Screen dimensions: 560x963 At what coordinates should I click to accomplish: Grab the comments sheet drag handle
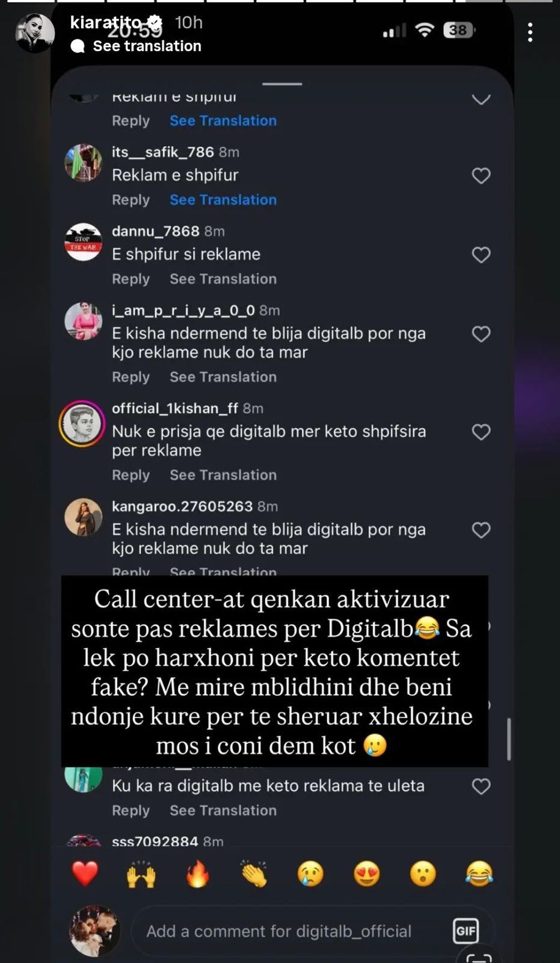(x=282, y=84)
